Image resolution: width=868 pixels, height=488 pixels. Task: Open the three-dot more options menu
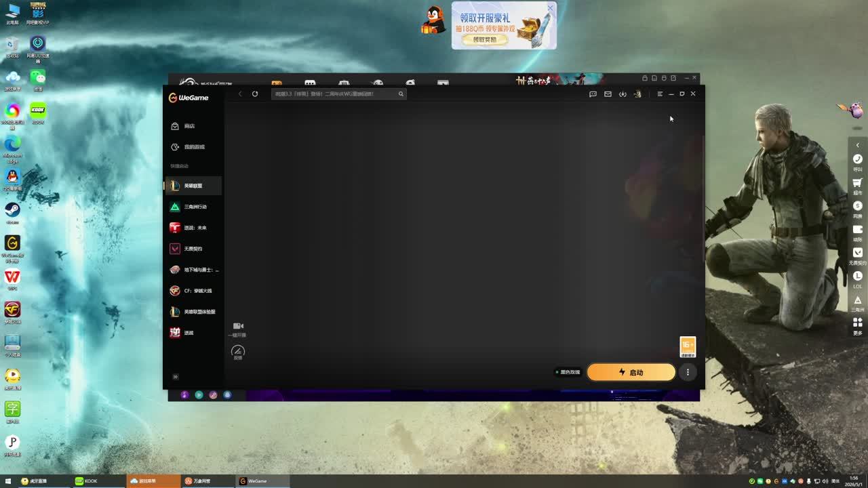click(688, 372)
